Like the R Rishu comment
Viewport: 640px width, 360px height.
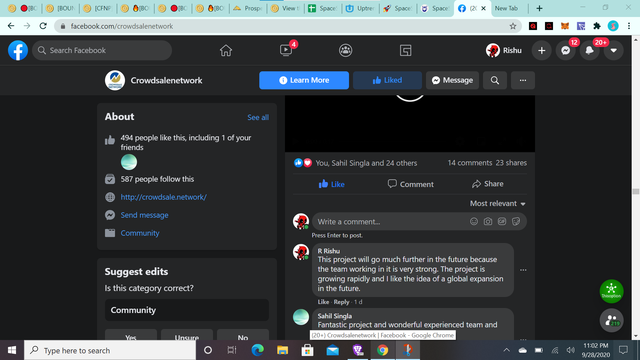[x=323, y=302]
